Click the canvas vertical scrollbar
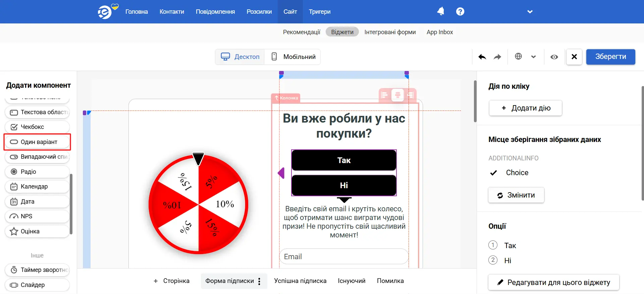Screen dimensions: 644x294 click(x=475, y=101)
